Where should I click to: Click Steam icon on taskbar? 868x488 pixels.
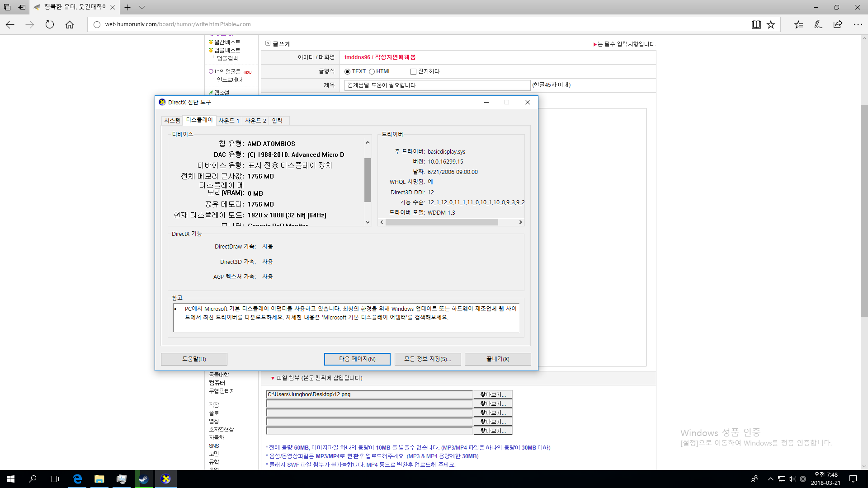144,479
